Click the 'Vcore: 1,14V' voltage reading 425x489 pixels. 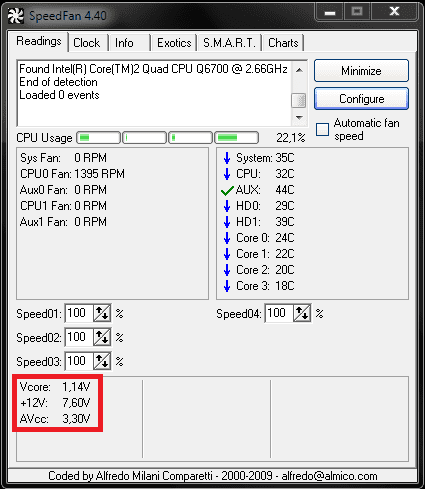tap(55, 387)
